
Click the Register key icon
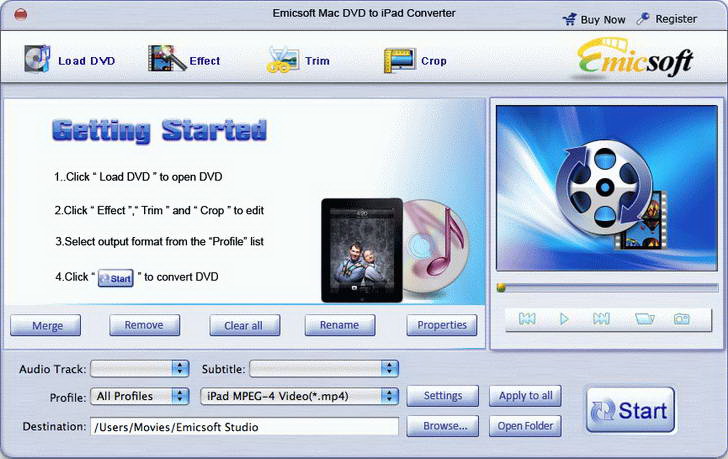point(643,19)
